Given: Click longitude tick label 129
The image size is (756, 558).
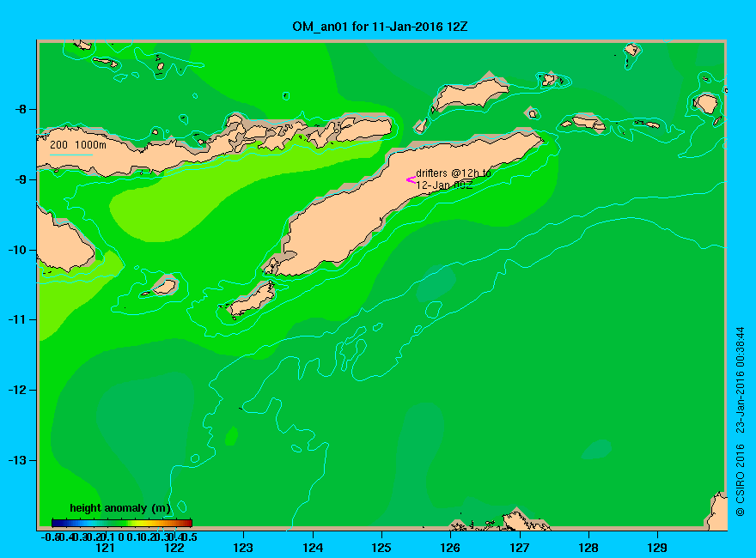Looking at the screenshot, I should point(657,548).
